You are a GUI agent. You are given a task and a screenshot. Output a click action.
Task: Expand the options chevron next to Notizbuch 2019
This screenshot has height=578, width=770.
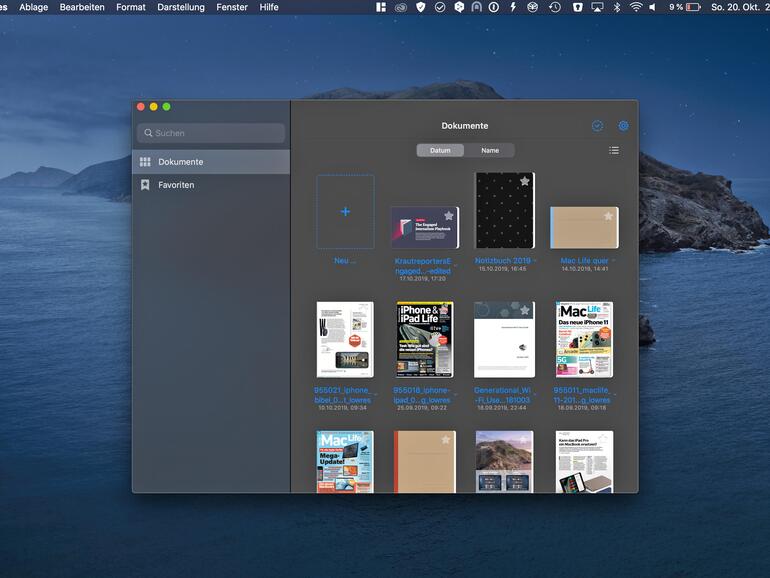tap(535, 260)
